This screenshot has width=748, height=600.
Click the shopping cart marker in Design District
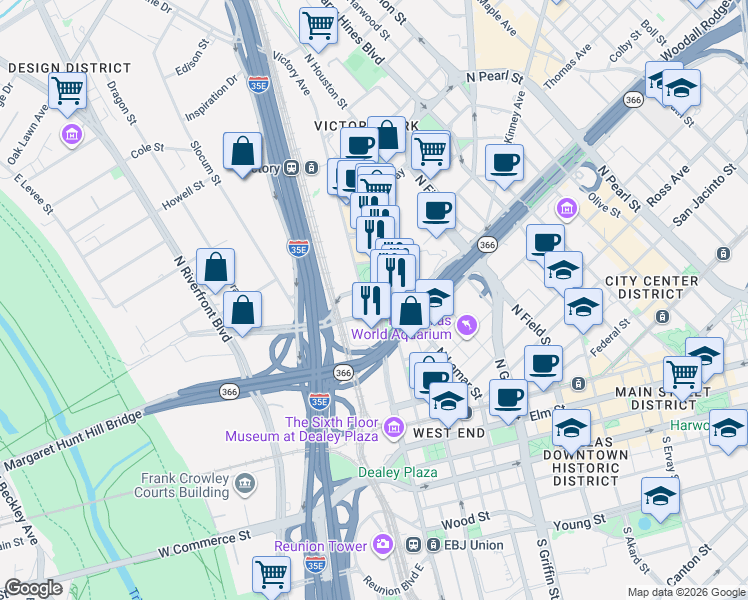pos(67,94)
